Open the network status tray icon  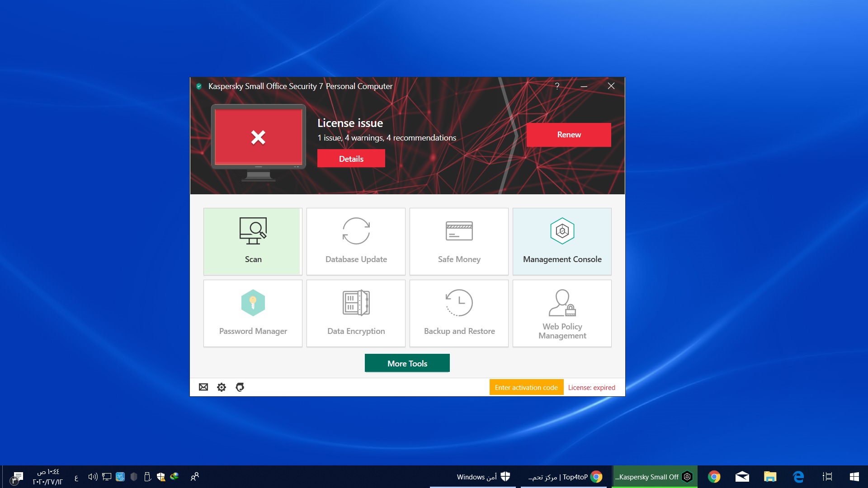107,477
